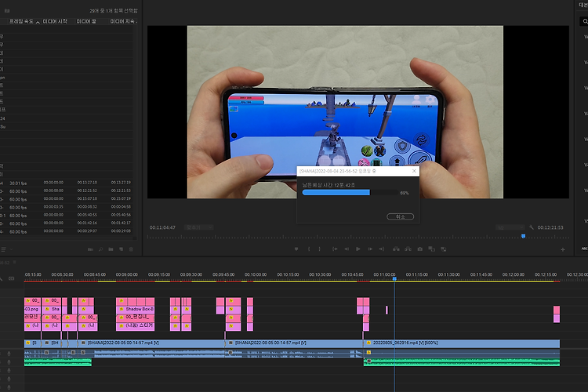
Task: Select the 00_편집내_ clip under Shadow Box
Action: click(x=136, y=318)
